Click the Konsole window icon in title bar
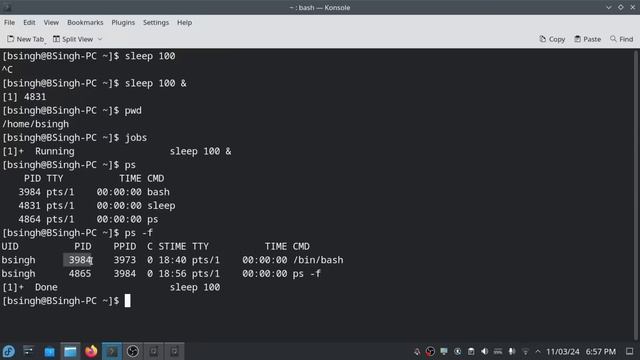The image size is (640, 360). [x=7, y=7]
